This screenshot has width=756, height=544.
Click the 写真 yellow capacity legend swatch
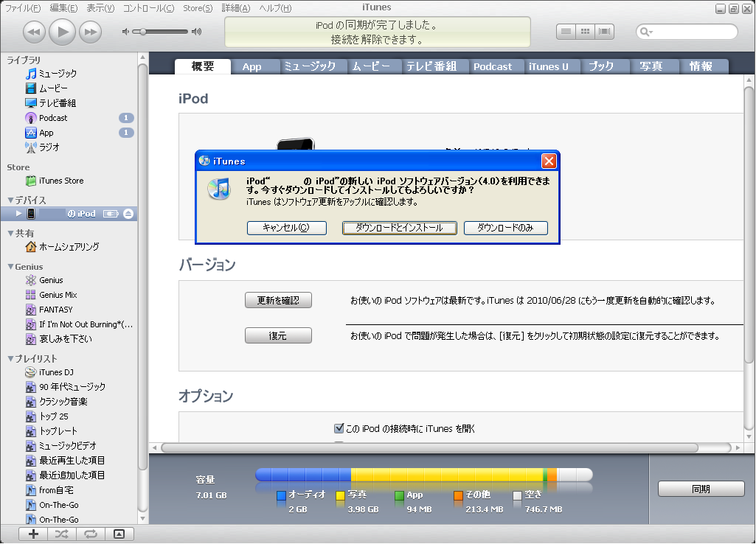(x=341, y=495)
